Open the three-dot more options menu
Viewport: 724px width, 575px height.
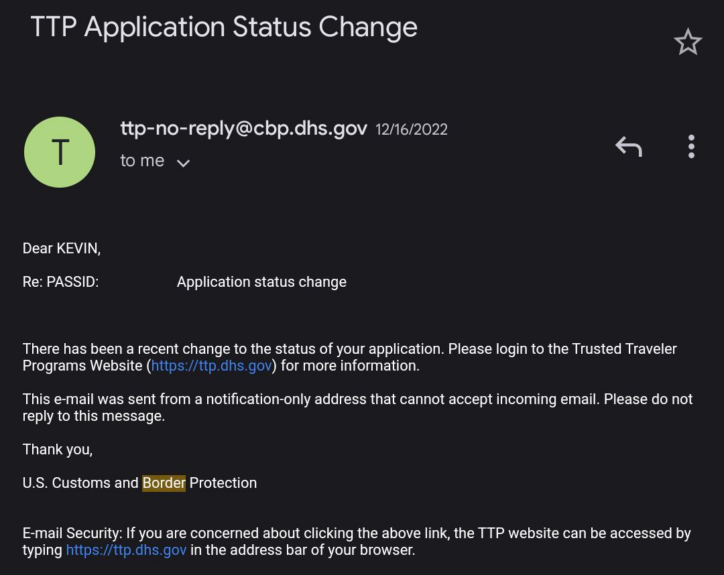pos(691,147)
